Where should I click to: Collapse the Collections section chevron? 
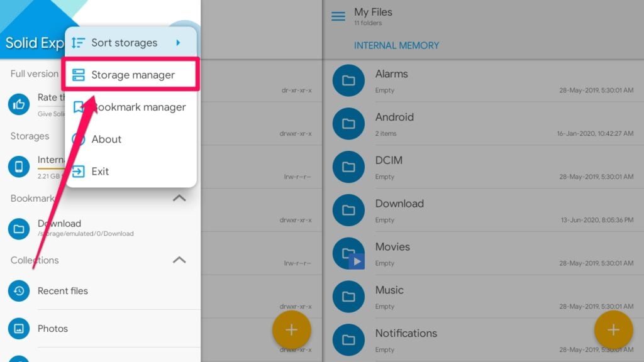point(179,260)
